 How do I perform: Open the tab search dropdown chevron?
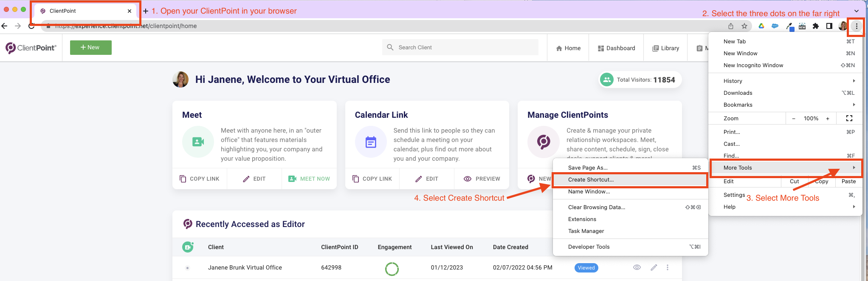point(857,11)
